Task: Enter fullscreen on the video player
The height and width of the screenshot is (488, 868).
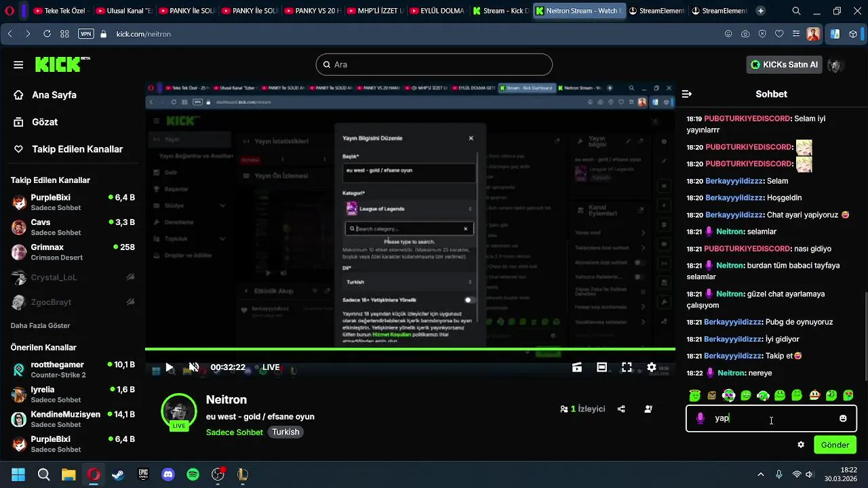Action: (627, 367)
